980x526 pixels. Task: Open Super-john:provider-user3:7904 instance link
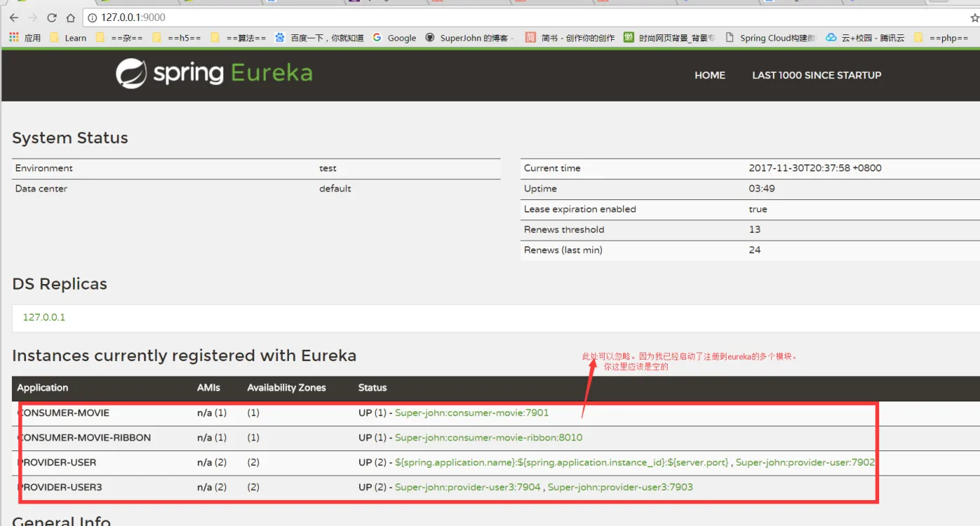tap(468, 487)
